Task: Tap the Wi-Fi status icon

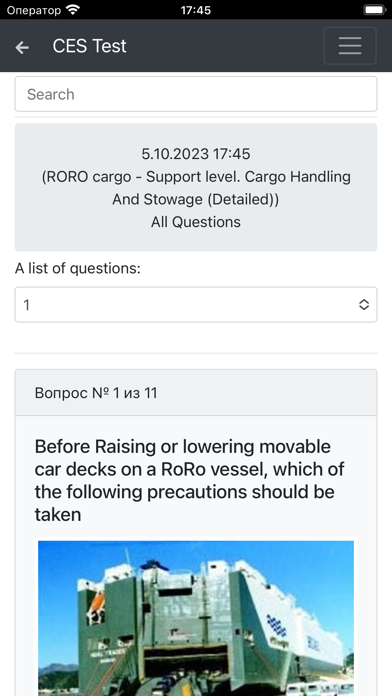Action: pyautogui.click(x=72, y=9)
